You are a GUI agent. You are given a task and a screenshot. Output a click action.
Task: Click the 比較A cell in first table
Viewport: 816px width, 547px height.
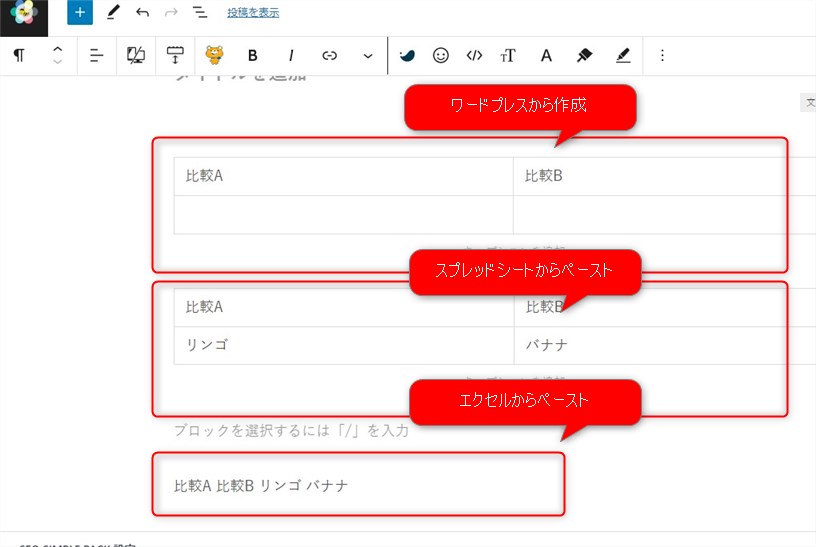pyautogui.click(x=343, y=176)
